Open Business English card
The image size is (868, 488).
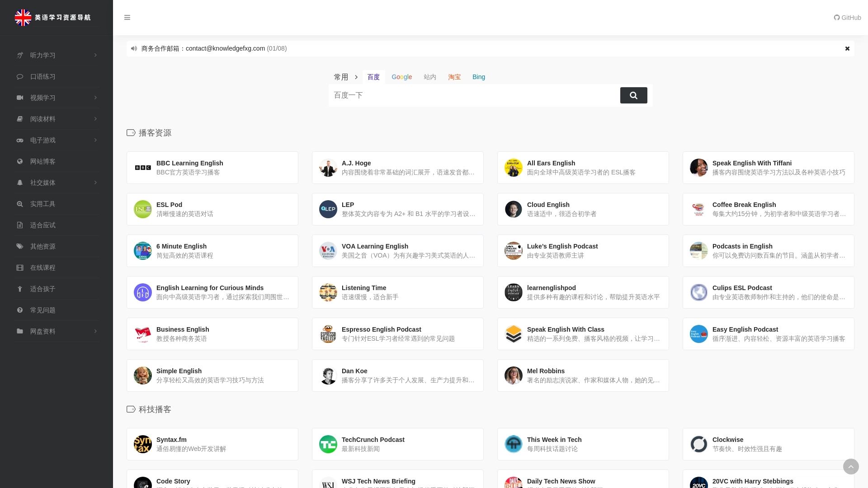(212, 334)
